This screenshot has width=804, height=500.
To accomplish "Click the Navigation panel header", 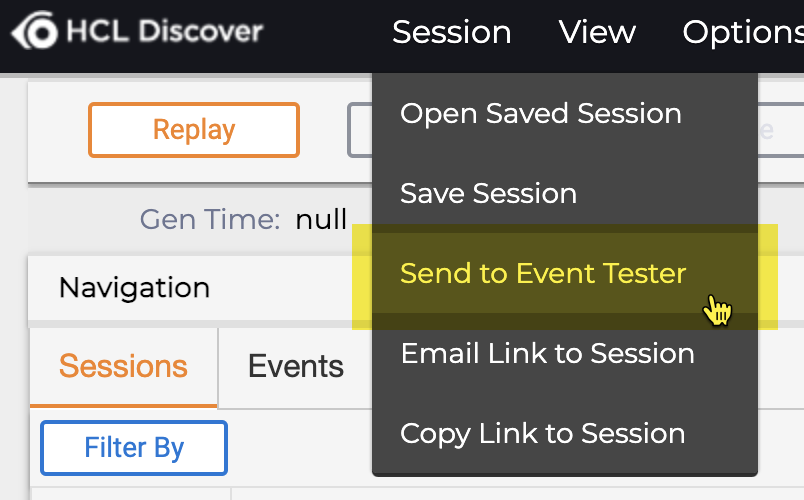I will [x=134, y=288].
